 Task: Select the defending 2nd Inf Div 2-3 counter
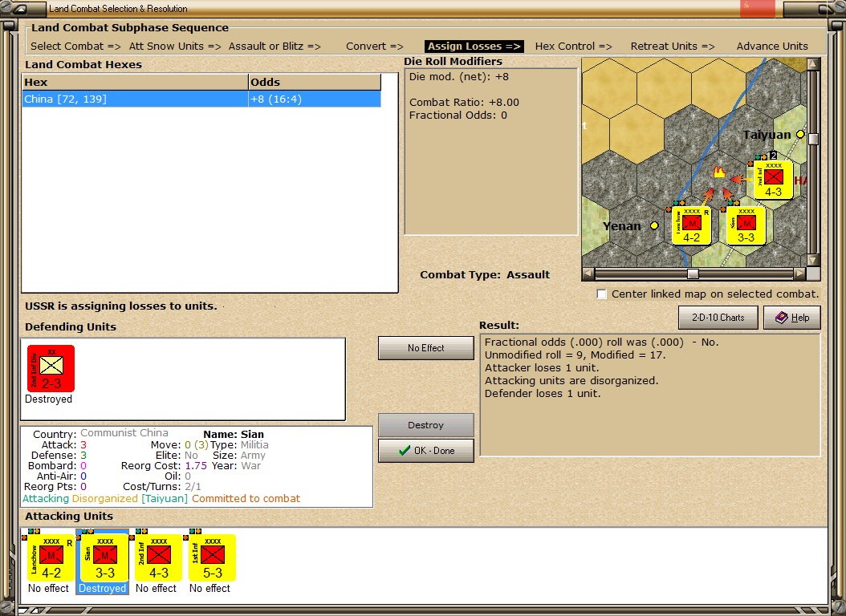[x=51, y=368]
